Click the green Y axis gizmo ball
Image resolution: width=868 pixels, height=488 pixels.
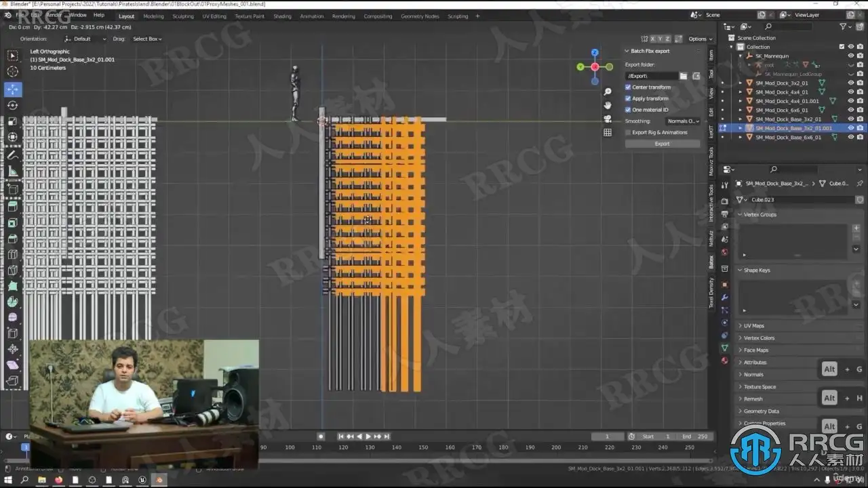(580, 66)
